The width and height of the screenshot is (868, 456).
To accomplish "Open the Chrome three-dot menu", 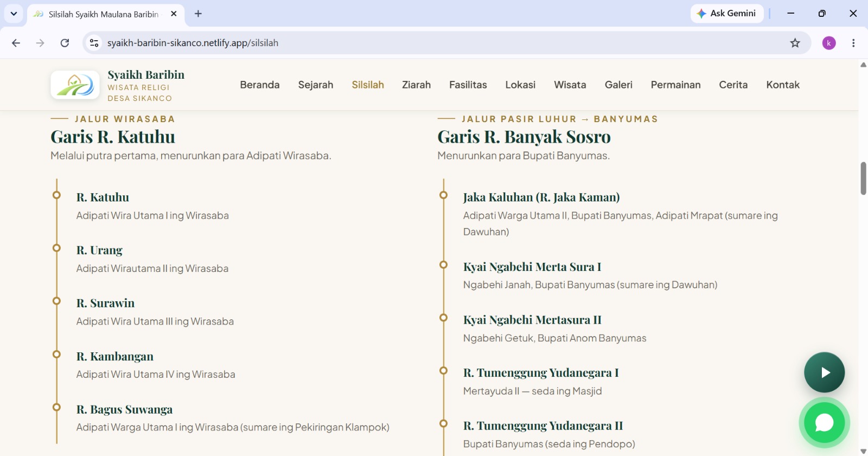I will pos(853,43).
